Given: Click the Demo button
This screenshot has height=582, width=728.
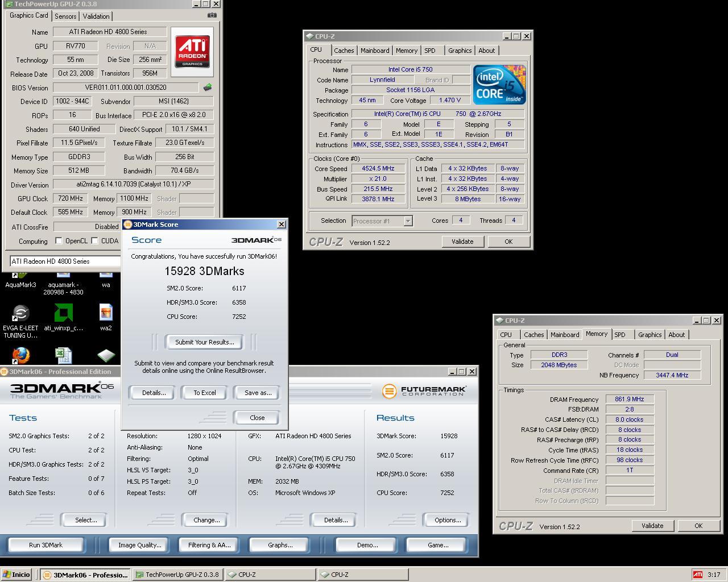Looking at the screenshot, I should point(367,545).
